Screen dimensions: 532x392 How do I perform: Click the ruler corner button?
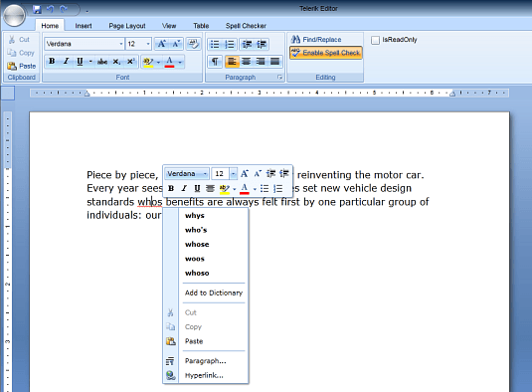pyautogui.click(x=8, y=93)
